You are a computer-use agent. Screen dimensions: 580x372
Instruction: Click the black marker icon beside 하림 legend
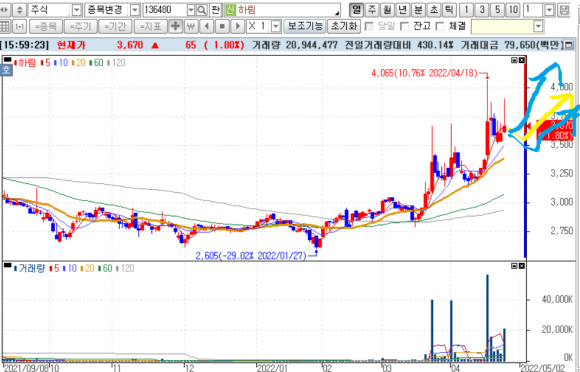click(x=7, y=59)
